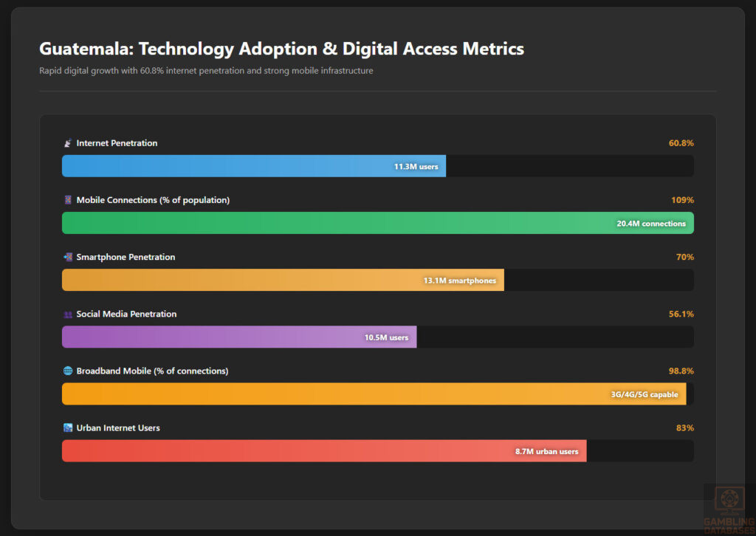
Task: Click the smartphone icon next to Smartphone Penetration
Action: pos(67,257)
